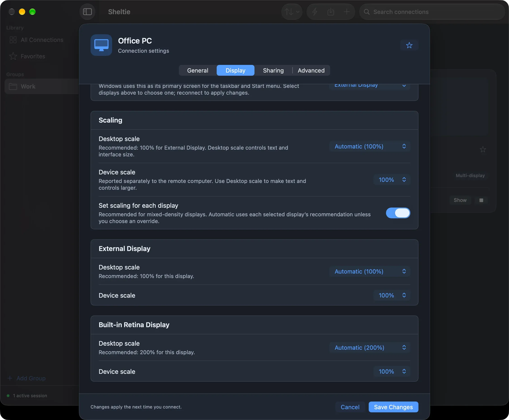The width and height of the screenshot is (509, 420).
Task: Open External Display Device scale dropdown
Action: [x=392, y=295]
